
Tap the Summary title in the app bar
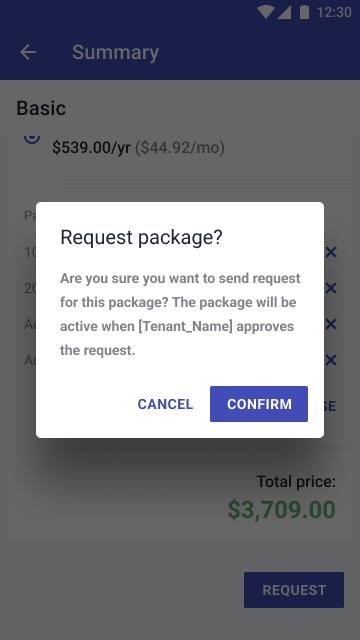tap(116, 52)
